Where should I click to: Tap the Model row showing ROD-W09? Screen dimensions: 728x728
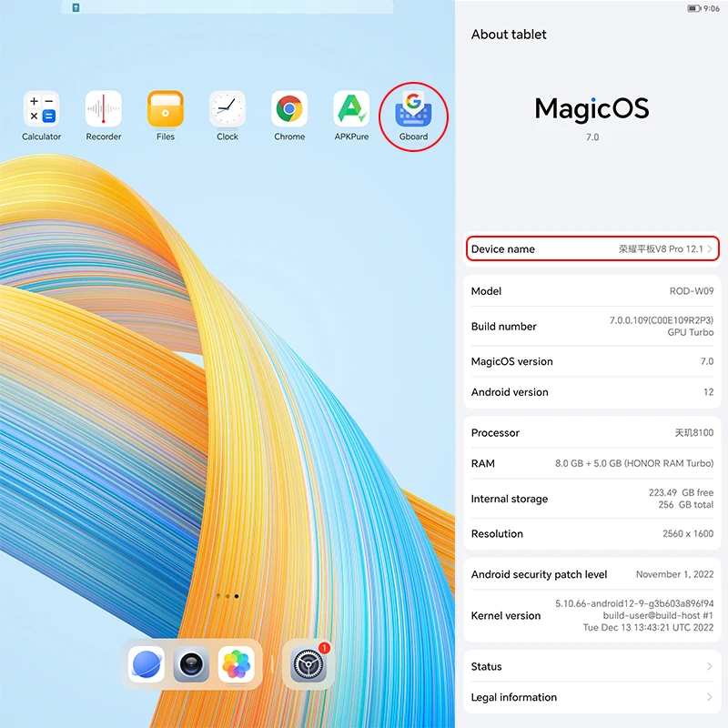(x=592, y=291)
